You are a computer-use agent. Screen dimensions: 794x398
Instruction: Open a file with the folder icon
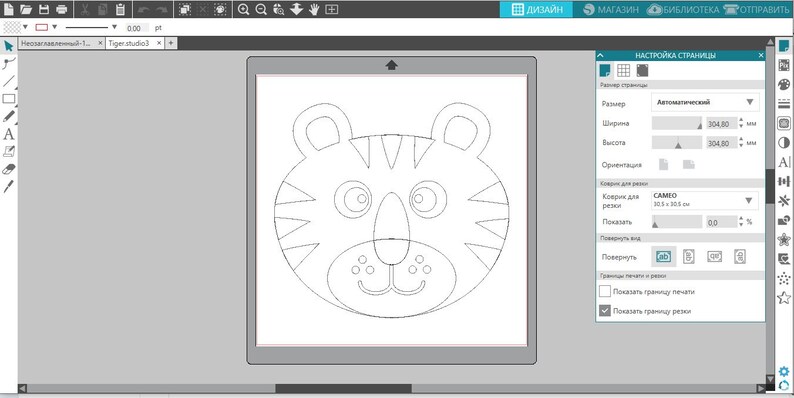(x=25, y=9)
